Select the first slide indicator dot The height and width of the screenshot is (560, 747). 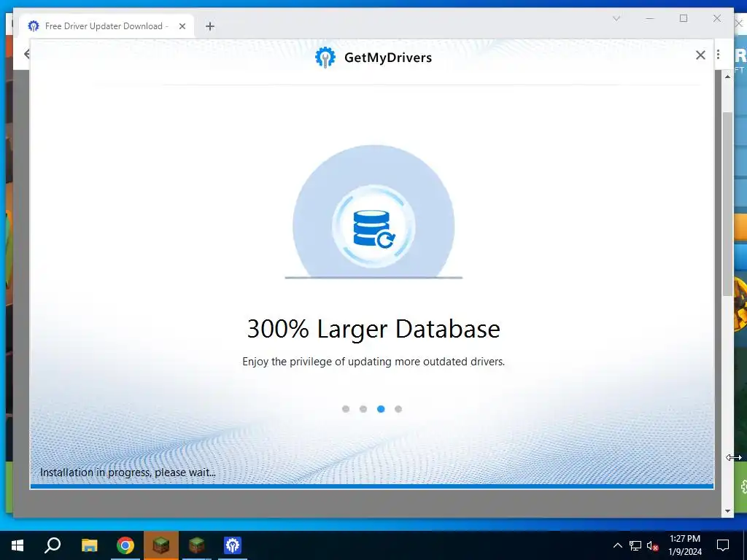tap(346, 409)
